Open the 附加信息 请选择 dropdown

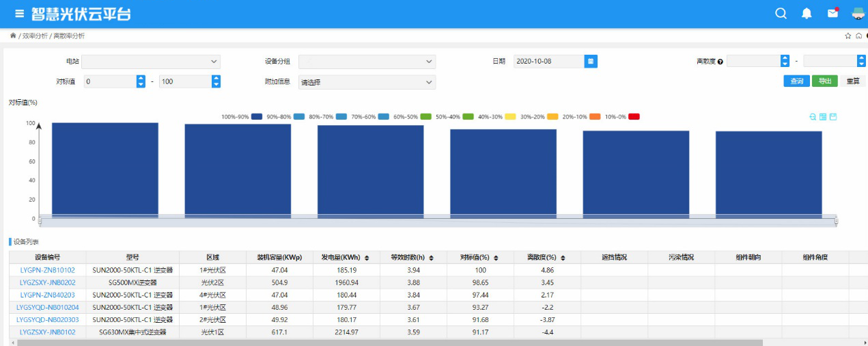tap(367, 82)
